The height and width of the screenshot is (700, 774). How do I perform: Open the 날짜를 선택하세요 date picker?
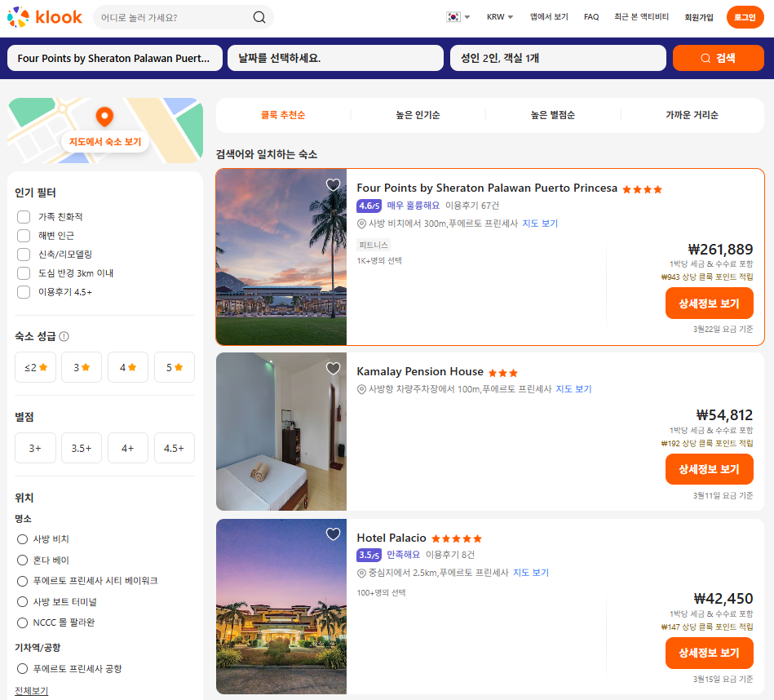click(335, 58)
